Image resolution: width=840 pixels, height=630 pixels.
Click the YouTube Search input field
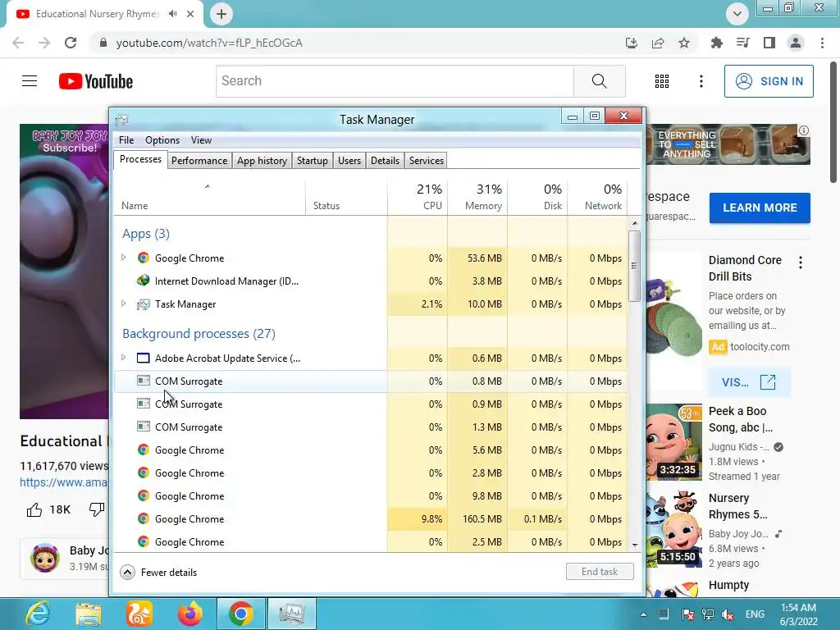395,81
